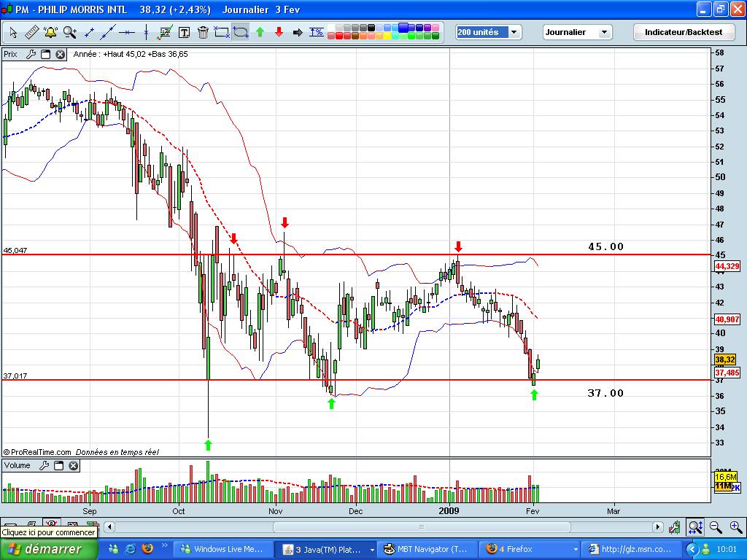
Task: Click the 45,047 horizontal line value label
Action: [x=15, y=250]
